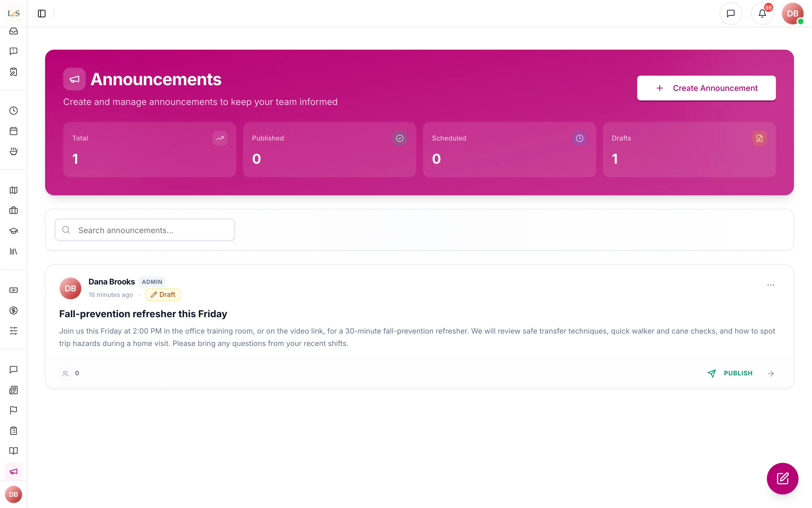Screen dimensions: 812x508
Task: Open the calendar sidebar icon
Action: pyautogui.click(x=14, y=131)
